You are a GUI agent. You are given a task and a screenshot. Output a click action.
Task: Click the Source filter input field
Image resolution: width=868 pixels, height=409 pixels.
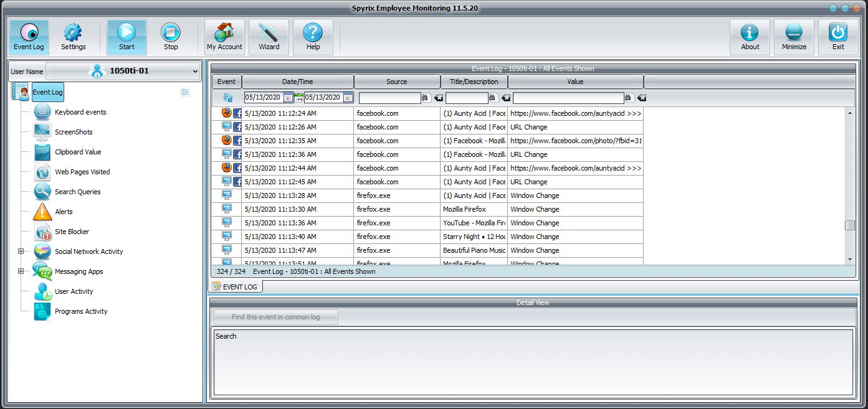pos(389,98)
